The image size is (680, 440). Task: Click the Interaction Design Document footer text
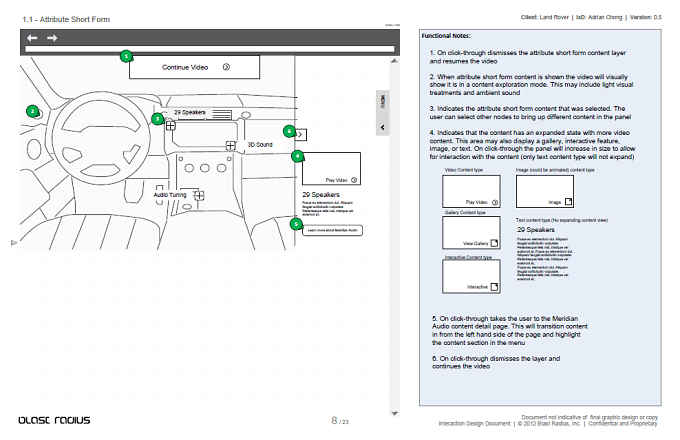474,424
